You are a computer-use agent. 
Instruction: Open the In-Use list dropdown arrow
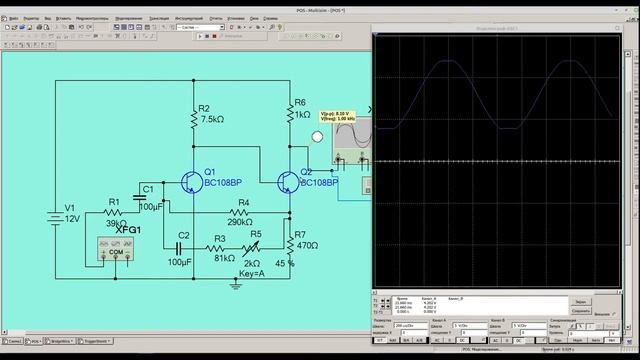point(222,27)
